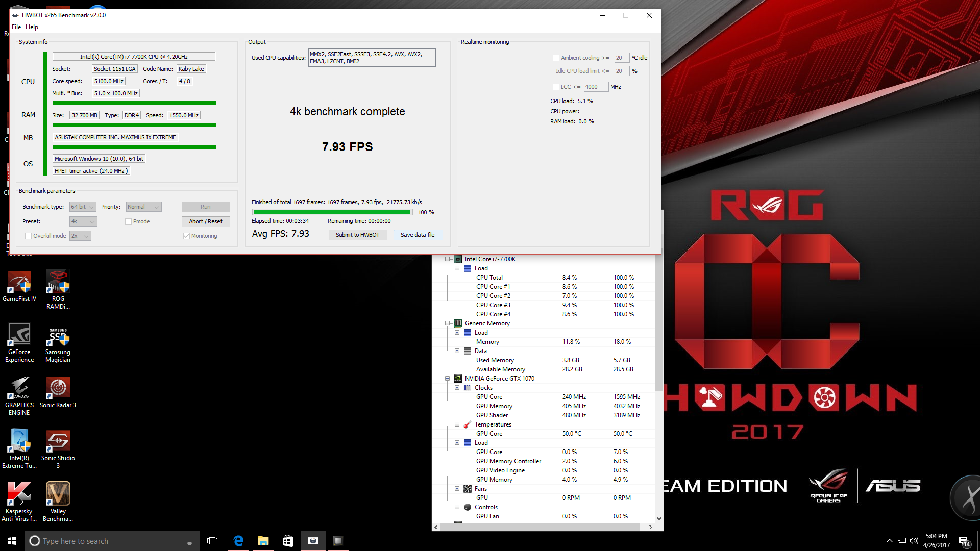Click the Fans icon in the sensor tree
Image resolution: width=980 pixels, height=551 pixels.
[x=467, y=489]
